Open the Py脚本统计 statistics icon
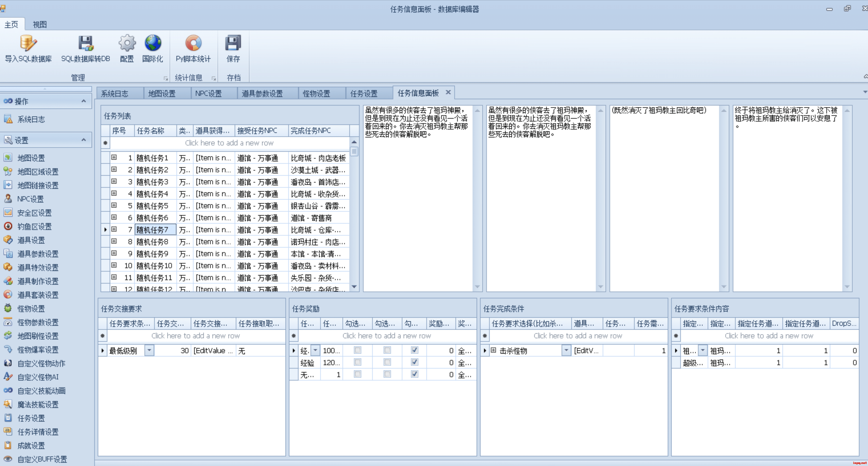Viewport: 868px width, 466px height. (193, 43)
